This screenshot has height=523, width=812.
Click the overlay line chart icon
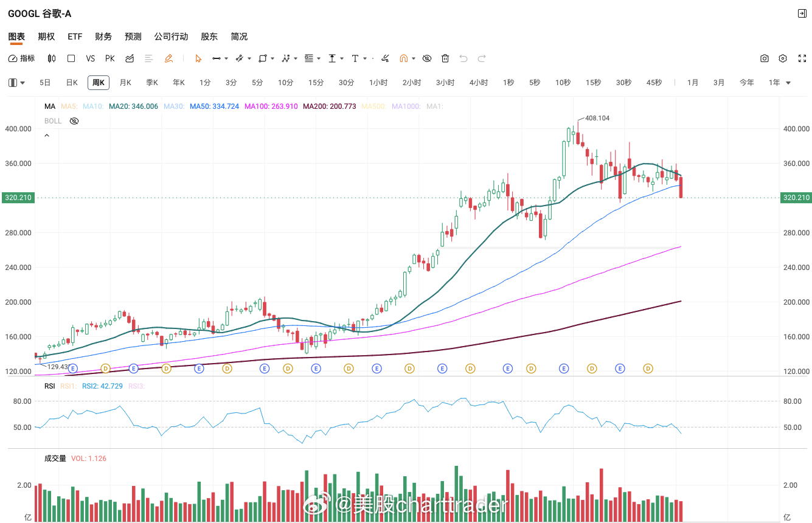tap(130, 58)
